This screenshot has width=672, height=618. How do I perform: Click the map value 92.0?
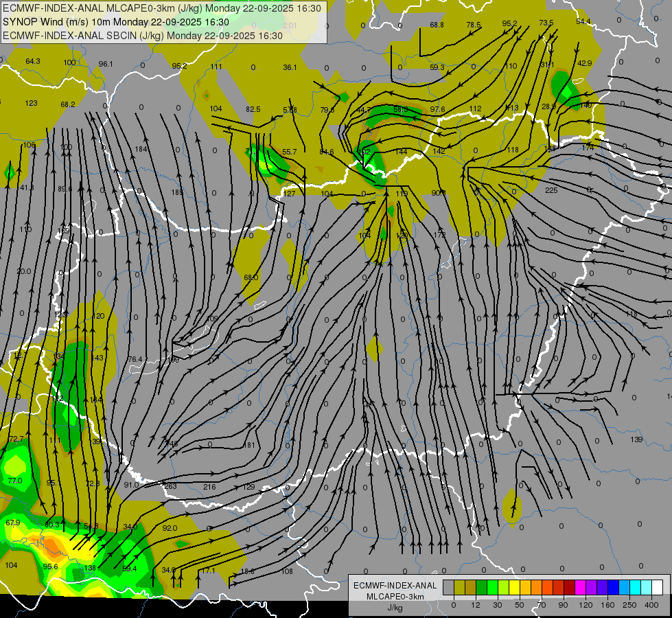coord(170,528)
